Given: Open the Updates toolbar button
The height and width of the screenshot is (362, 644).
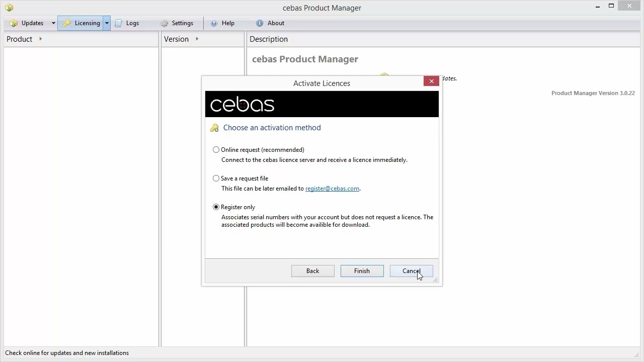Looking at the screenshot, I should coord(27,23).
